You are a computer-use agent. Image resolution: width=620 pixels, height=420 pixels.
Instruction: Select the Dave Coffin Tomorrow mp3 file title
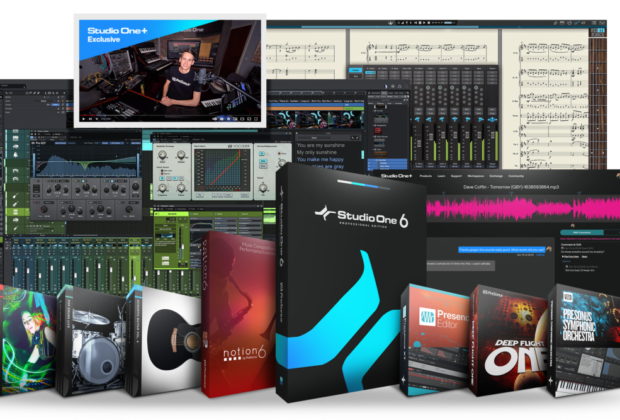(x=511, y=187)
